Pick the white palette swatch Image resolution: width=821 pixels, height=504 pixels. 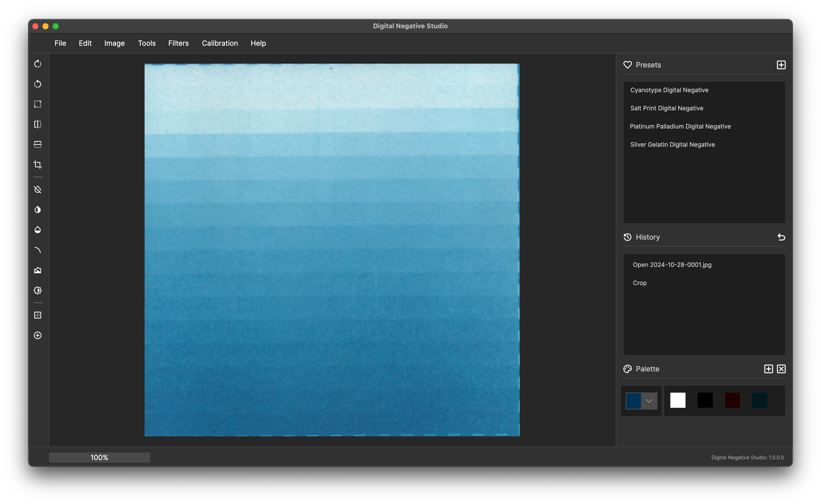(x=677, y=400)
